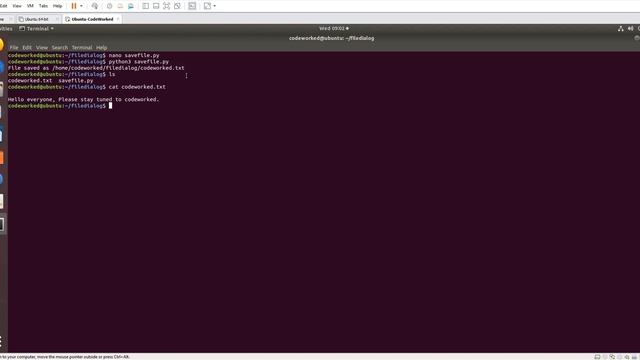Click the terminal window title text
The image size is (640, 360).
331,38
